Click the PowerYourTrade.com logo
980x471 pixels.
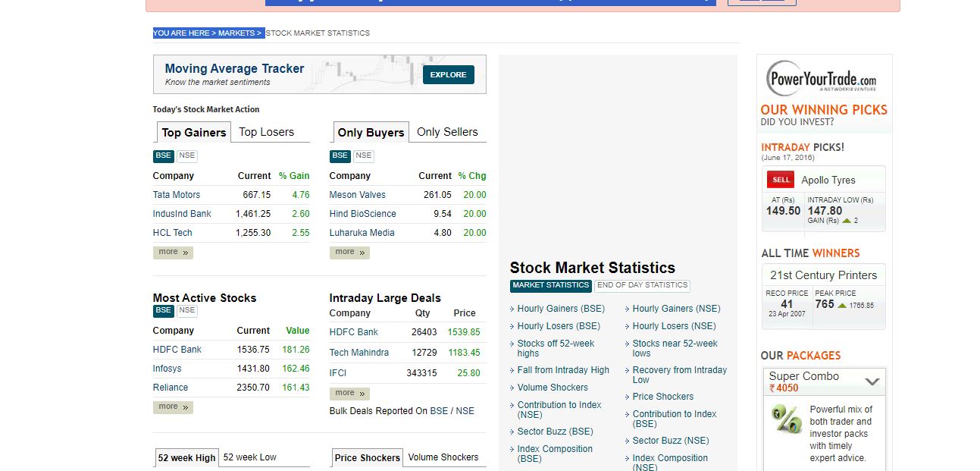[822, 77]
